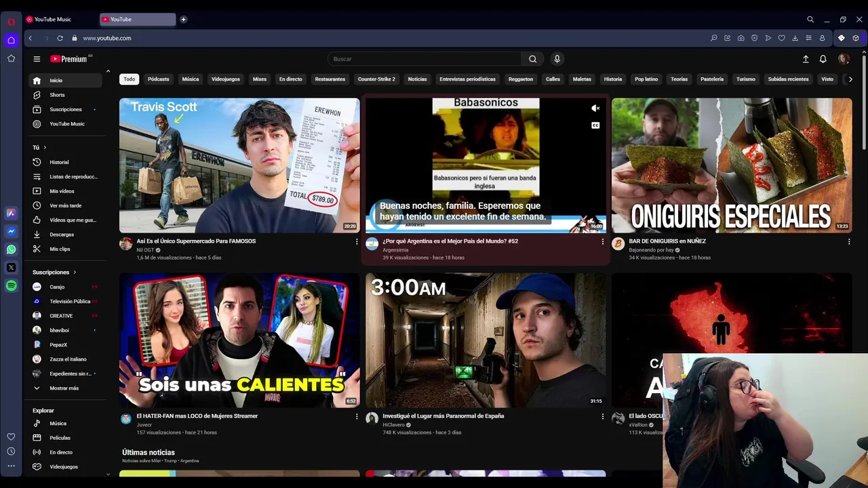Click the YouTube Buscar search field
Screen dimensions: 868x488
point(425,59)
